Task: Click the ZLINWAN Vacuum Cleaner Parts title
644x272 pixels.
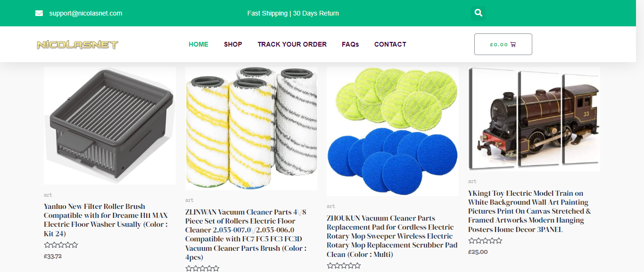Action: 246,234
